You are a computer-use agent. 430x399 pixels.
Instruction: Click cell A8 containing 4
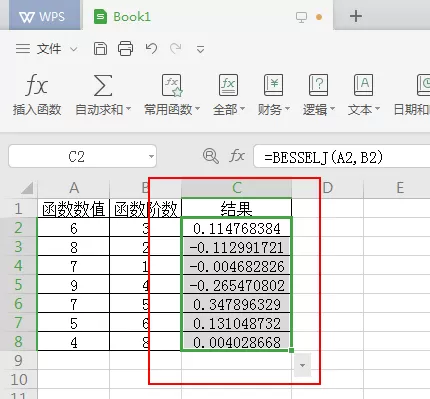pos(74,342)
